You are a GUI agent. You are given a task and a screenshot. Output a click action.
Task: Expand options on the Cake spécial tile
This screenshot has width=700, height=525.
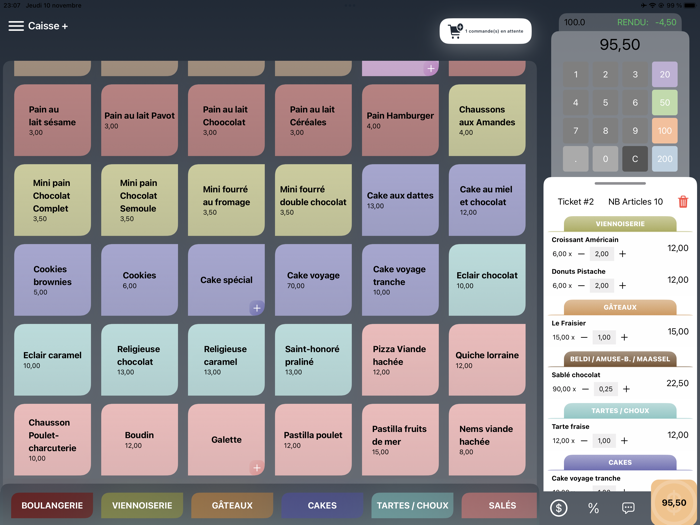(x=257, y=308)
